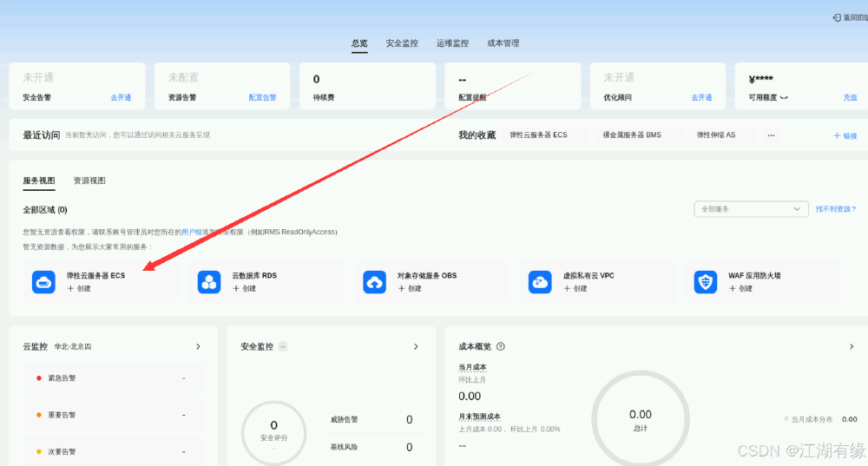The image size is (868, 466).
Task: Open the ECS elastic cloud server icon
Action: click(43, 282)
